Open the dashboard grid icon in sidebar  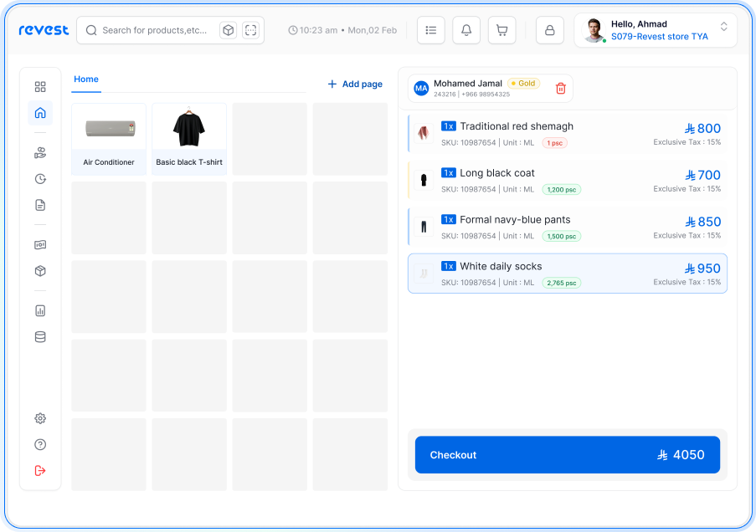click(x=40, y=87)
